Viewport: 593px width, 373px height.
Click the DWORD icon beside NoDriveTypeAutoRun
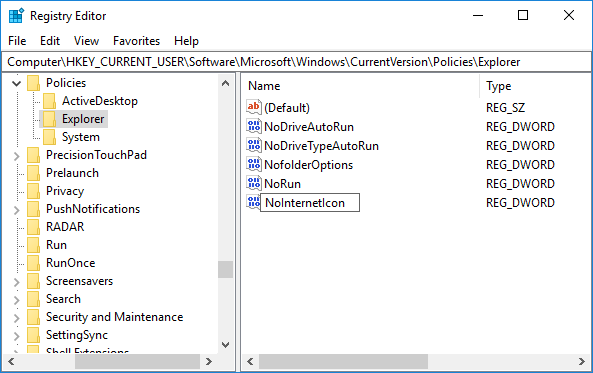254,145
